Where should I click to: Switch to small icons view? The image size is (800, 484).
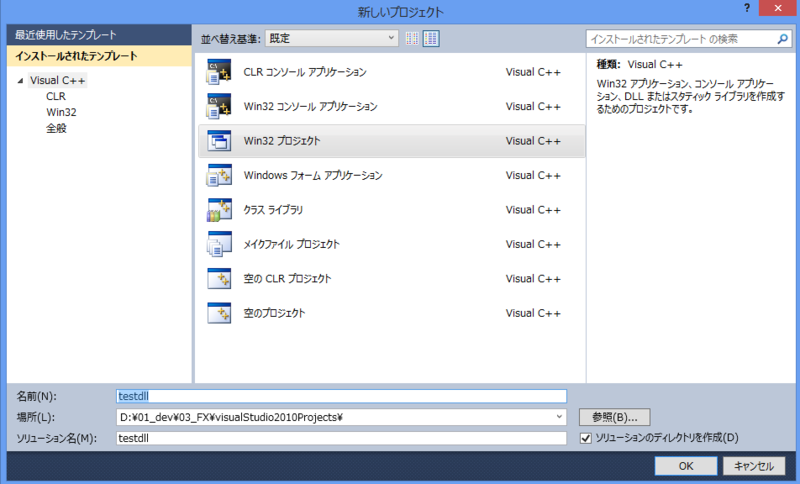point(412,38)
